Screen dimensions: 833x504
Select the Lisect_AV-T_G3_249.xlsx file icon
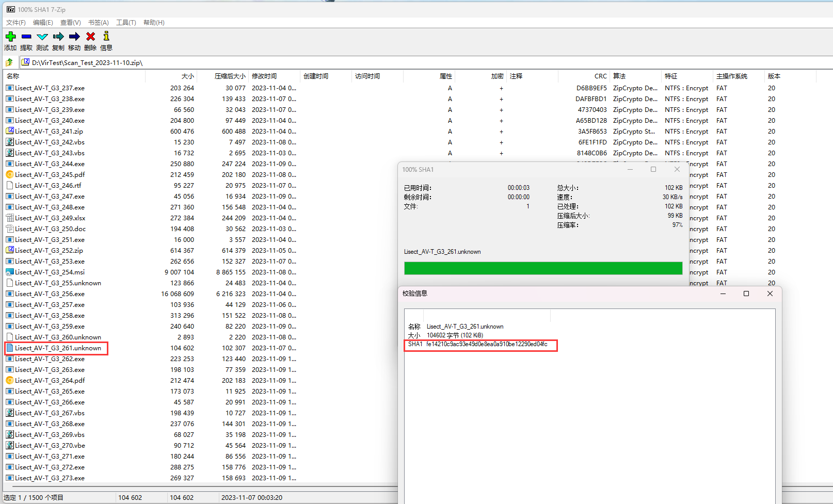click(10, 218)
